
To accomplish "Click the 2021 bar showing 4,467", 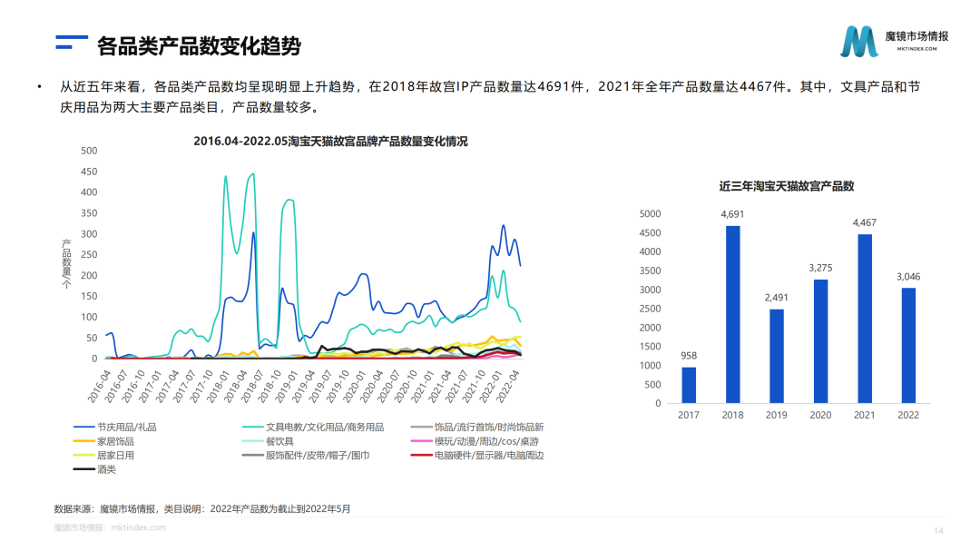I will click(x=863, y=318).
